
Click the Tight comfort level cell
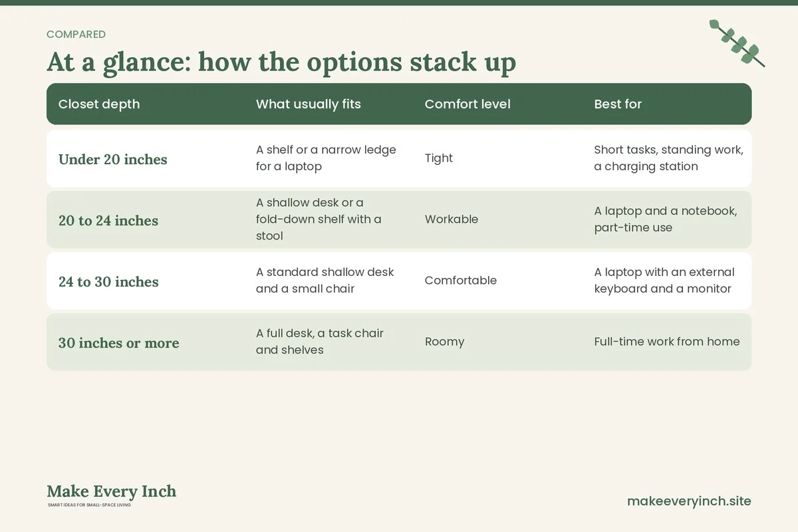(439, 158)
